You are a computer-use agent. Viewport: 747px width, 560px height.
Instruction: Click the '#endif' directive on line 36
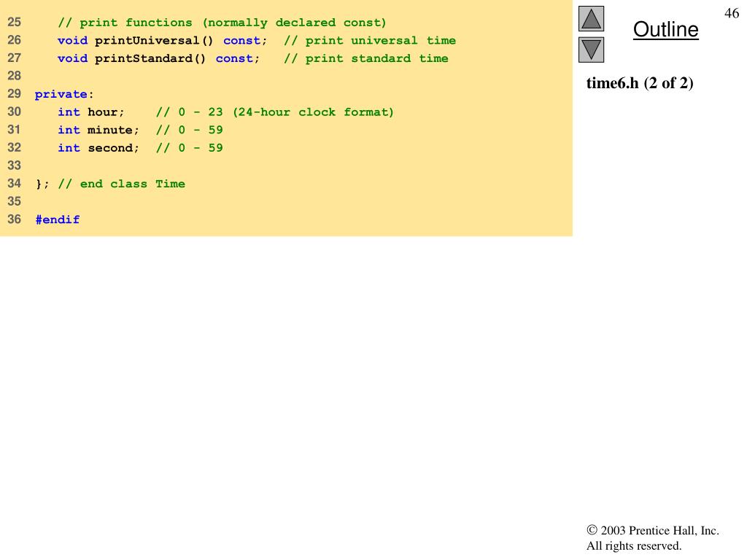click(x=57, y=219)
